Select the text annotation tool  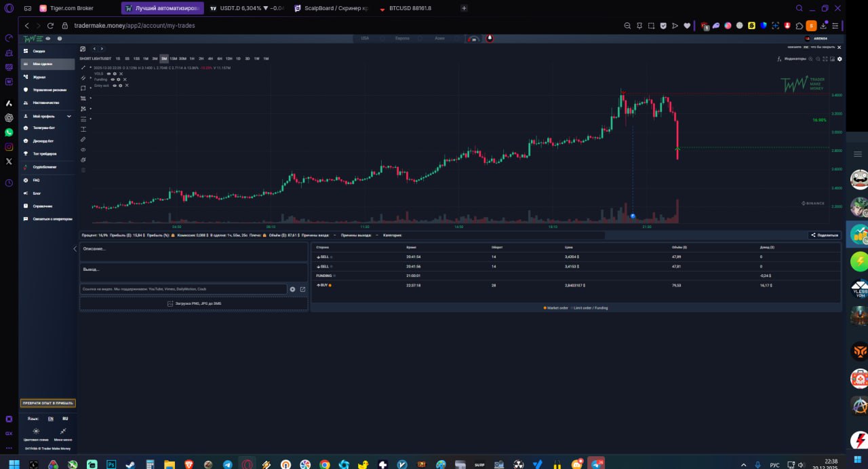point(83,129)
